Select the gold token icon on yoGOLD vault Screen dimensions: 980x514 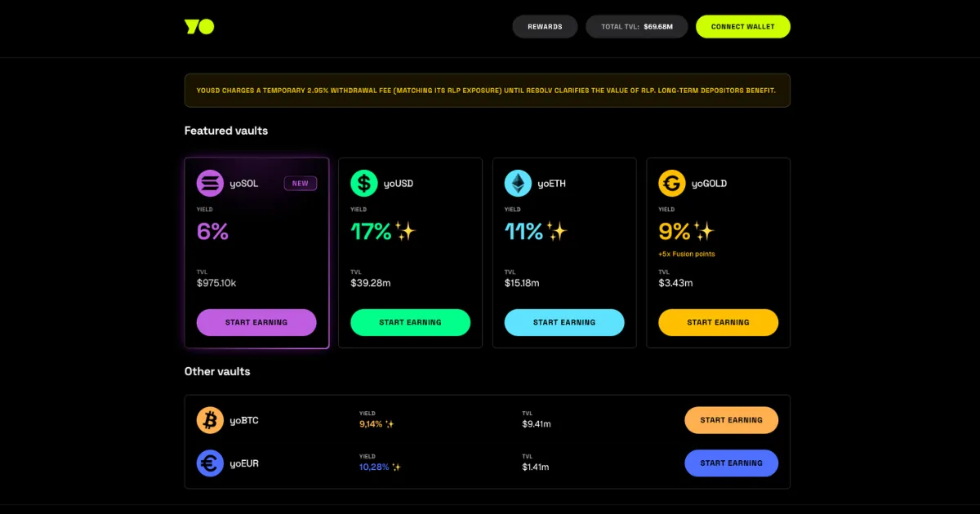(671, 183)
